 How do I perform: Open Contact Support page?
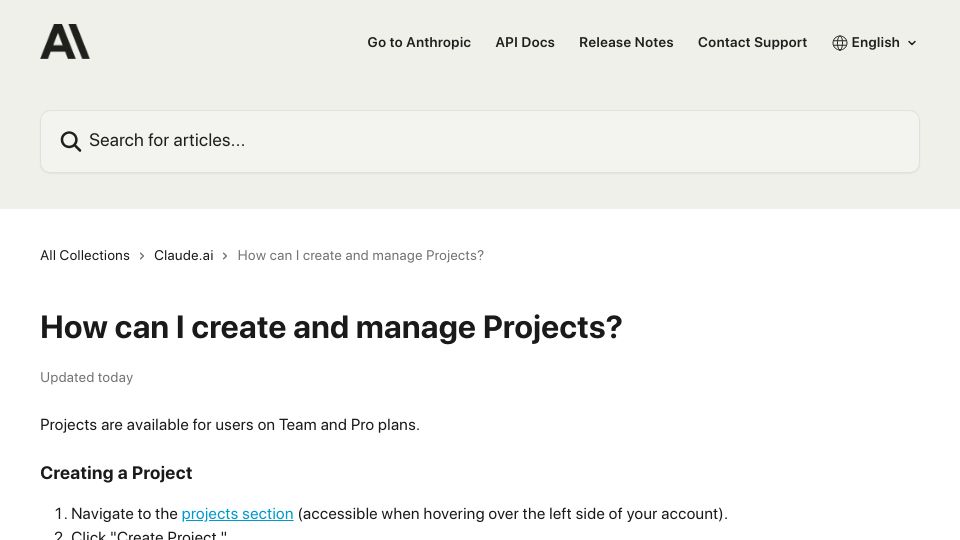click(x=752, y=42)
